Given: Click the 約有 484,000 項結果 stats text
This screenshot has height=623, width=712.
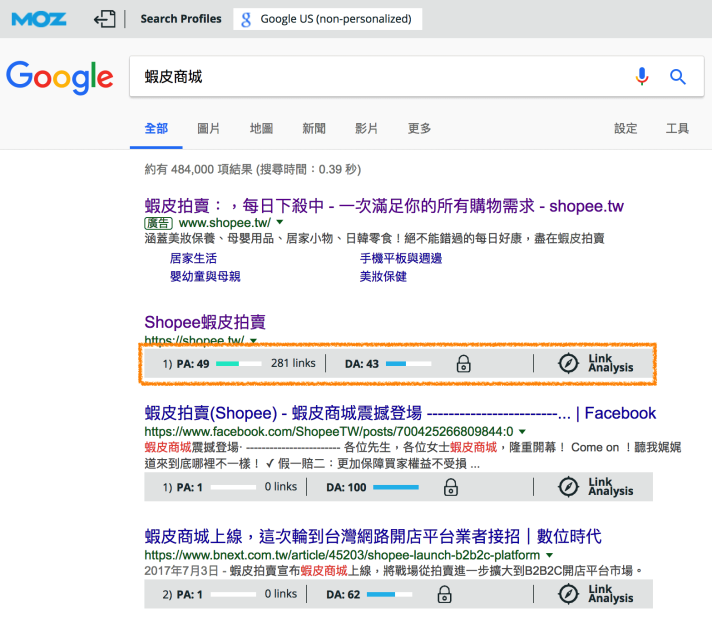Looking at the screenshot, I should click(252, 169).
